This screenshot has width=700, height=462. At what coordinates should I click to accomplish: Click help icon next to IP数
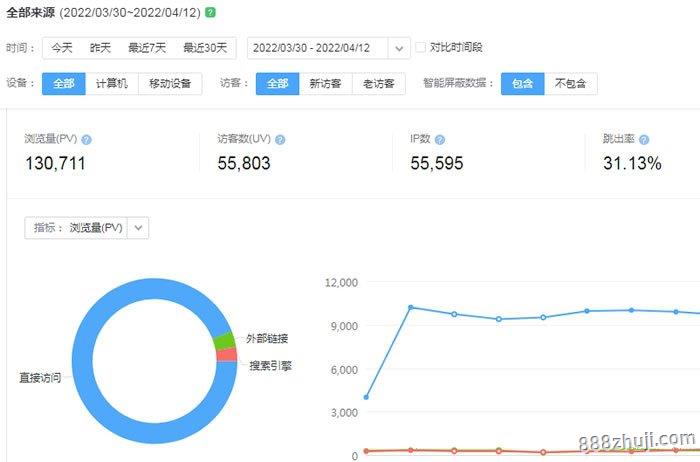[x=440, y=140]
